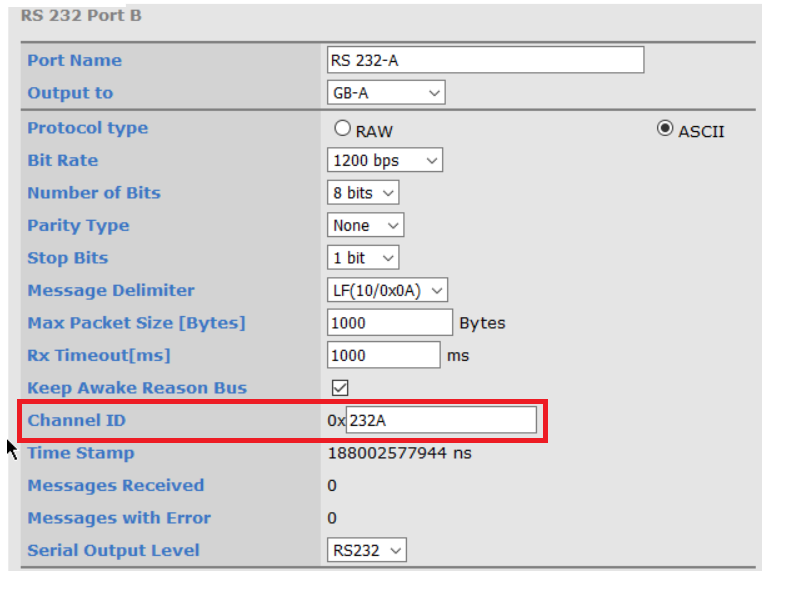Click the Channel ID hex input field
Image resolution: width=795 pixels, height=606 pixels.
coord(440,420)
